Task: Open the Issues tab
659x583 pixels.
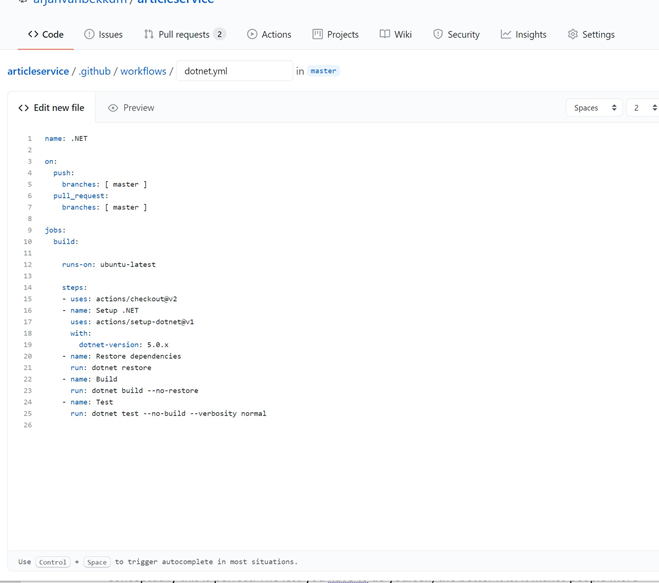Action: pyautogui.click(x=103, y=34)
